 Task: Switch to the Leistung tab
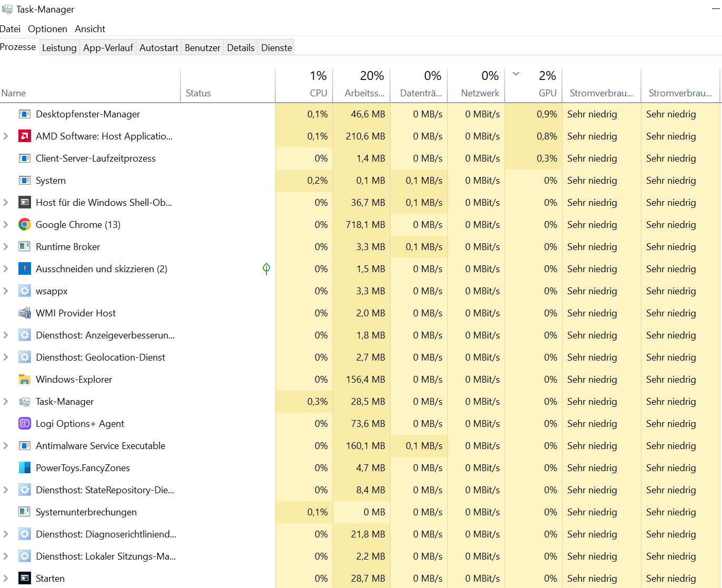coord(59,47)
